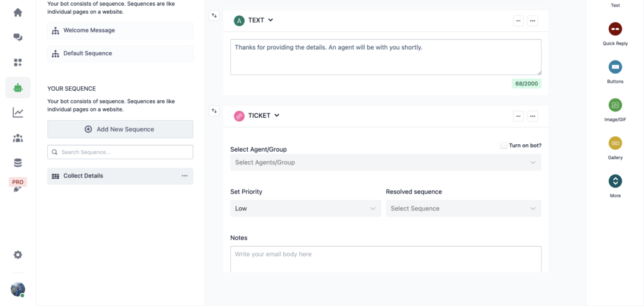Add an Image/GIF block
Screen dimensions: 644x306
(x=615, y=105)
